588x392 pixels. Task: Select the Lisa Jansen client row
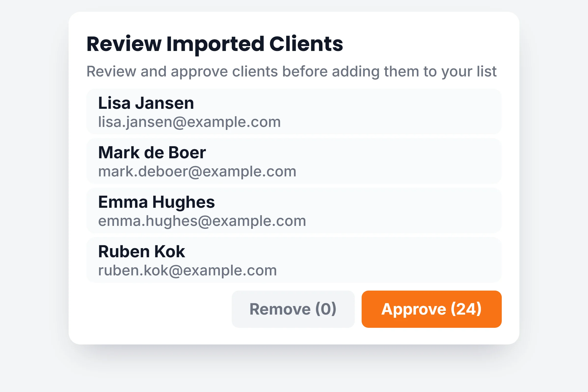[294, 111]
